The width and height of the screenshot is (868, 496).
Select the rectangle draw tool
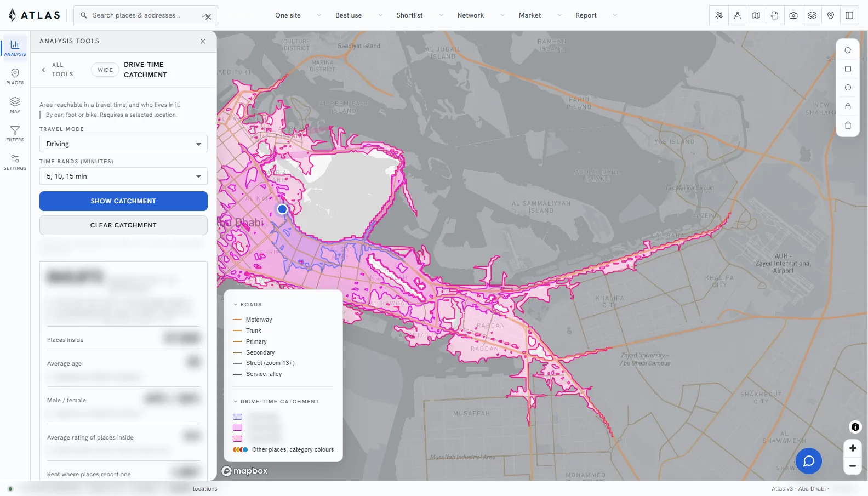[848, 69]
